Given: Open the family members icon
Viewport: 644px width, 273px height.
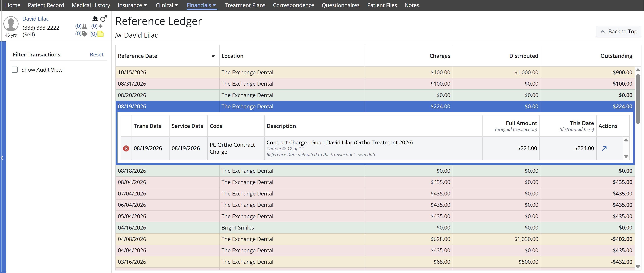Looking at the screenshot, I should coord(95,19).
